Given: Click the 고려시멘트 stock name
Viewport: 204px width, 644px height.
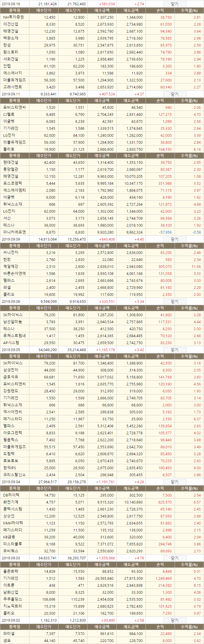Looking at the screenshot, I should (x=13, y=87).
